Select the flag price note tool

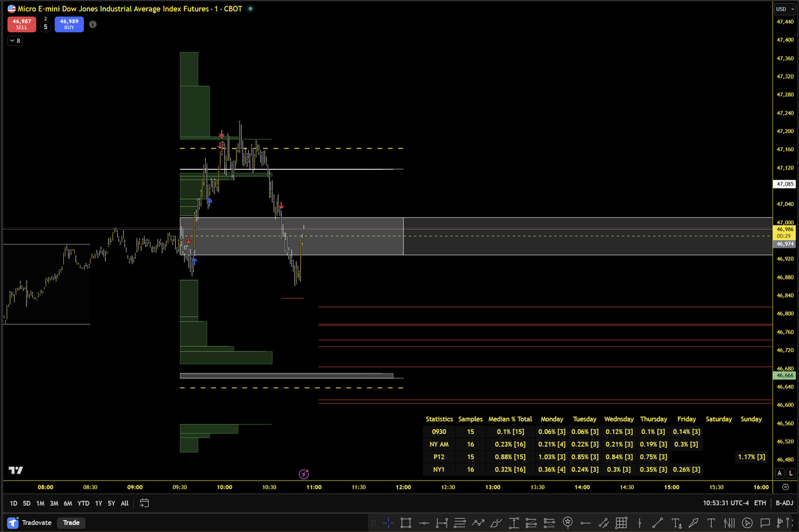[781, 523]
